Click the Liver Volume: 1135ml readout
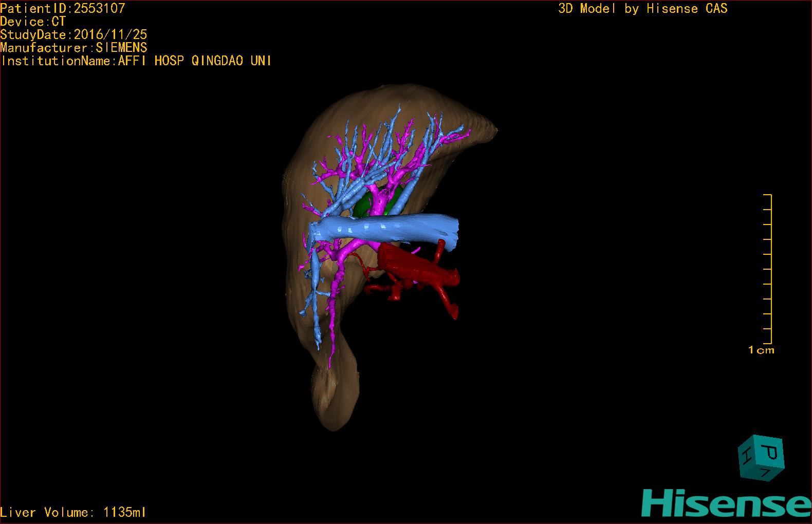The height and width of the screenshot is (524, 812). [x=73, y=512]
